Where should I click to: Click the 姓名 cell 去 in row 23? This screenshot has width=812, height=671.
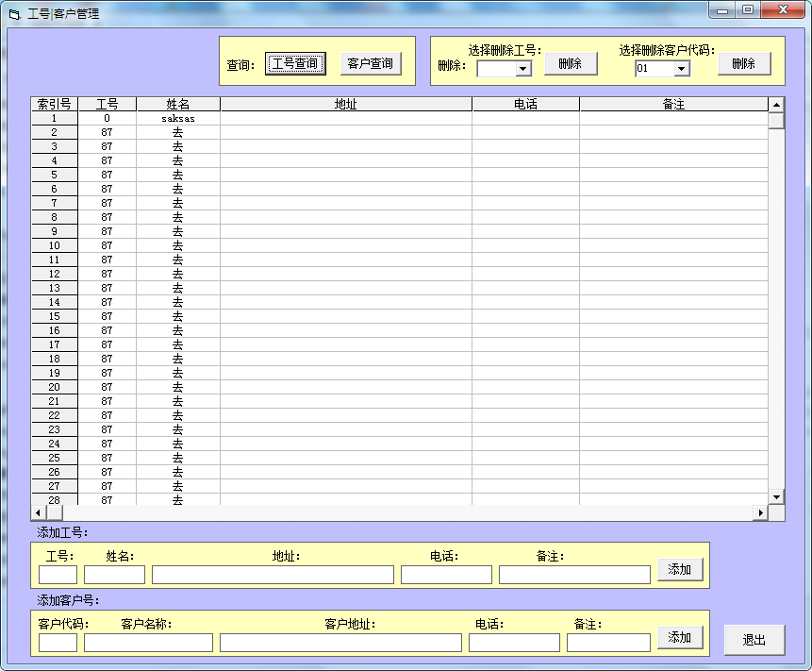[x=178, y=429]
